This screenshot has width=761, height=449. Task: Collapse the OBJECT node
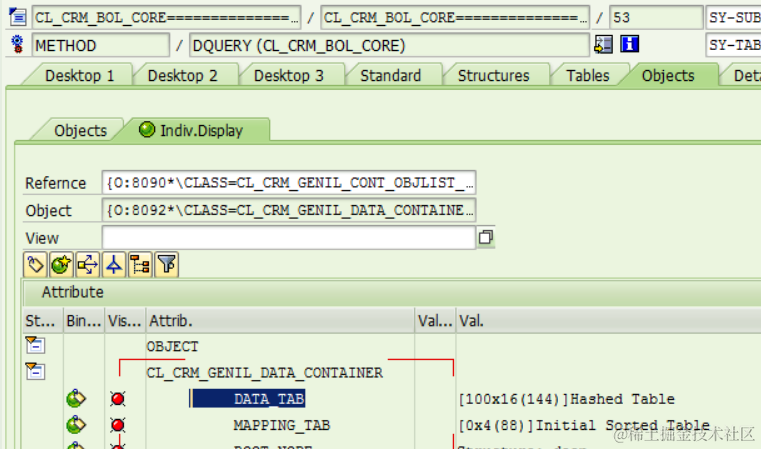(35, 345)
